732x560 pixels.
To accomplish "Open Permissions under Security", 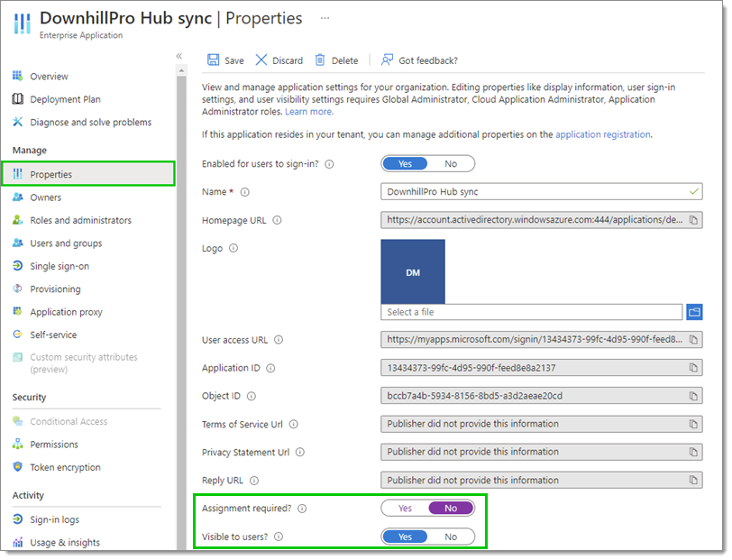I will [x=54, y=445].
